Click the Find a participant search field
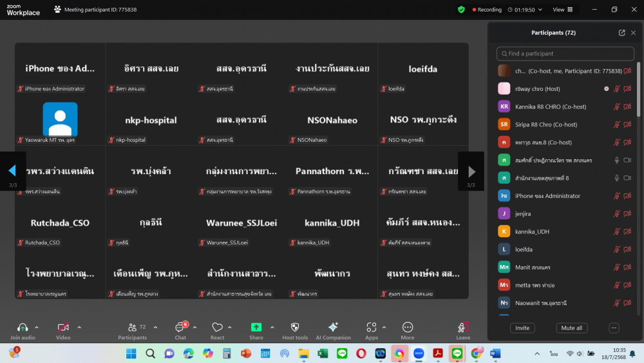The width and height of the screenshot is (644, 363). click(x=565, y=54)
